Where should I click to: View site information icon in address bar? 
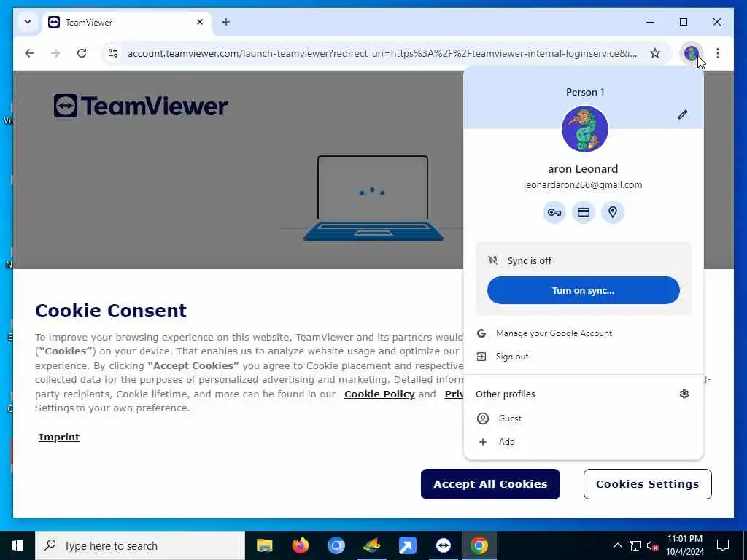click(113, 53)
